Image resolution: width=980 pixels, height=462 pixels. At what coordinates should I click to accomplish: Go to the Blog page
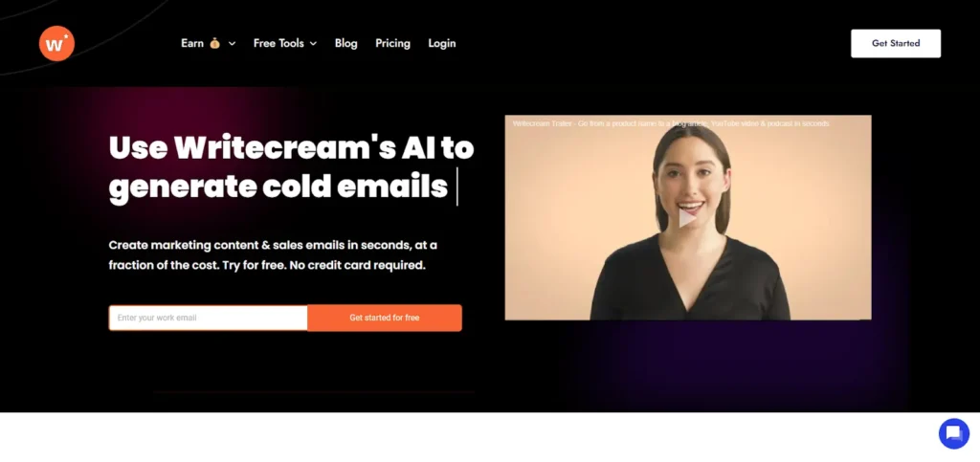345,43
